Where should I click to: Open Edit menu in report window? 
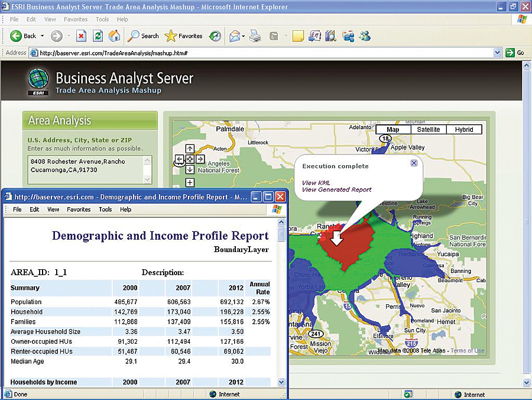coord(34,209)
